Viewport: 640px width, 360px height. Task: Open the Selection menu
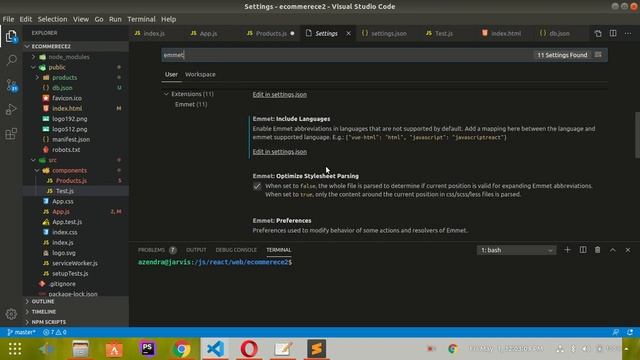point(52,19)
